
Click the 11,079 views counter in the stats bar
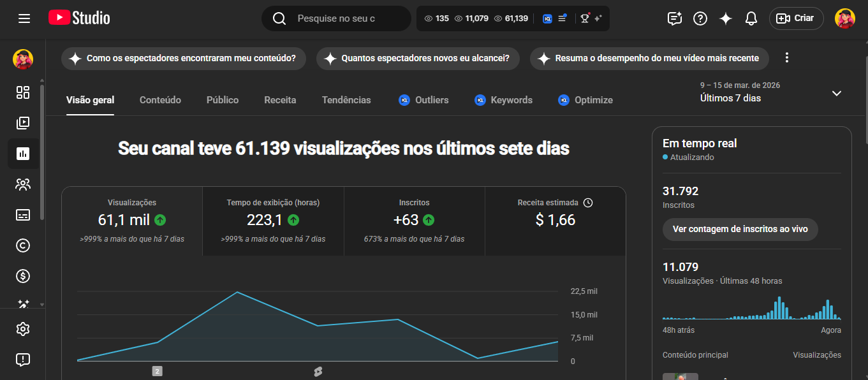pyautogui.click(x=471, y=18)
